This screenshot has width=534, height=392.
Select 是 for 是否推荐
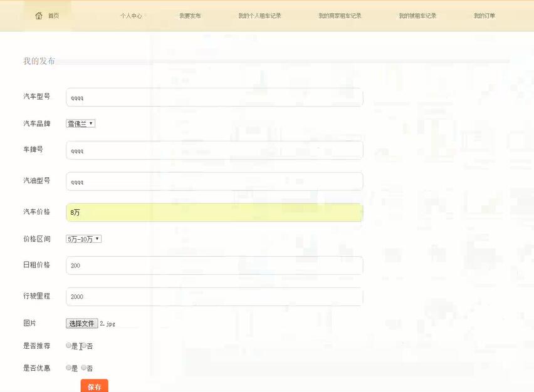68,345
